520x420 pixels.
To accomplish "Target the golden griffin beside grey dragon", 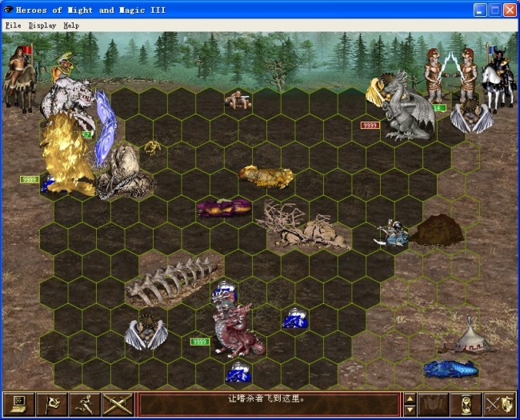I will pyautogui.click(x=377, y=92).
